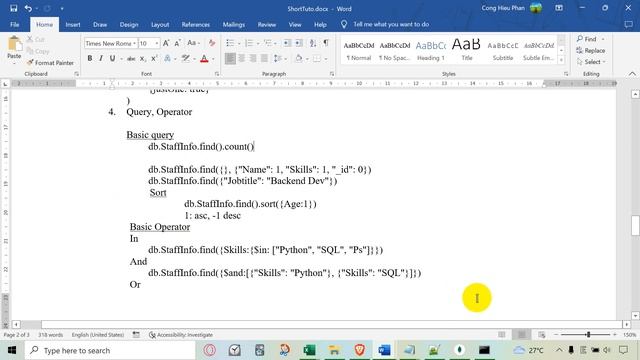Open Font dialog launcher

pyautogui.click(x=217, y=74)
